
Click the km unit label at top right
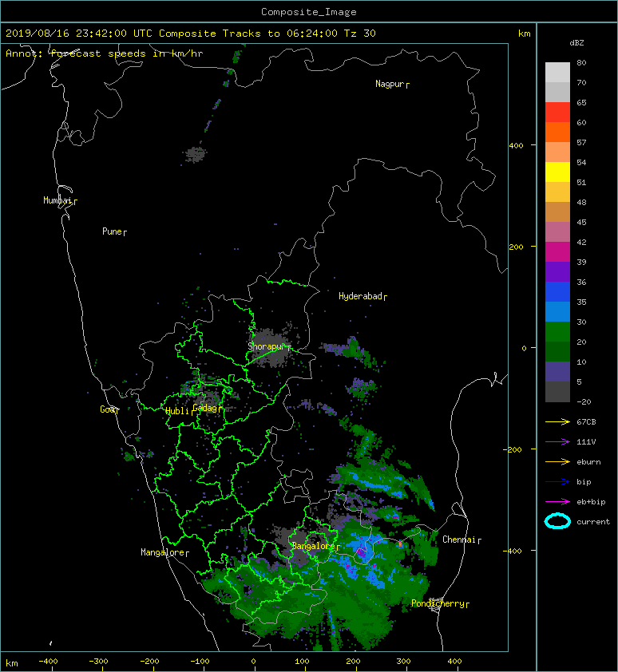[524, 34]
